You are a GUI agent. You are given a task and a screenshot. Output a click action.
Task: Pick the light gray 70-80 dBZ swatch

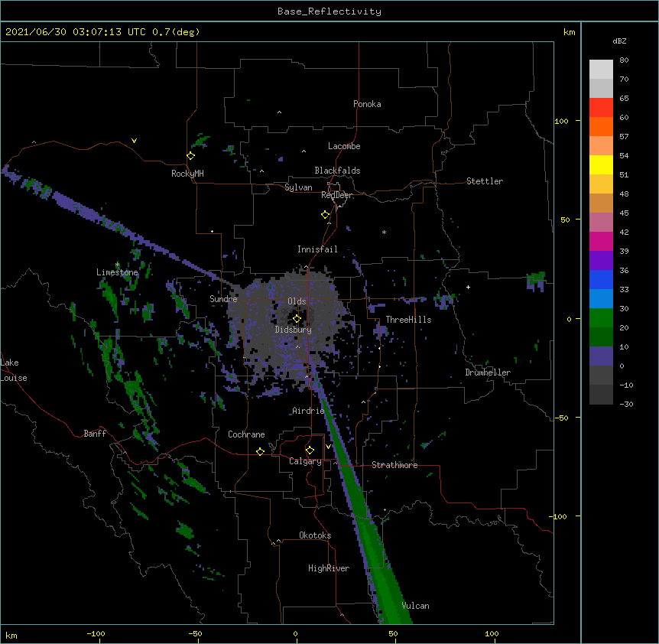coord(601,70)
